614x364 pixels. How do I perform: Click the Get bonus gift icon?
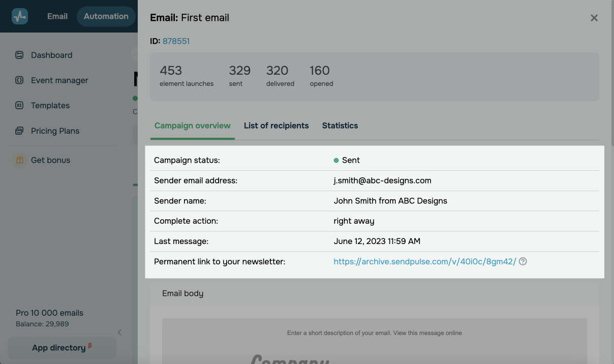click(x=19, y=160)
